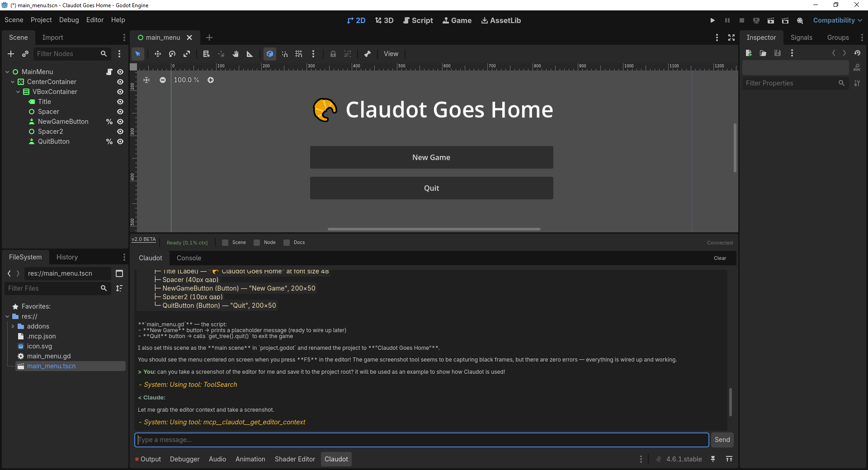Switch to the Pan mode tool
The width and height of the screenshot is (868, 470).
[x=236, y=54]
